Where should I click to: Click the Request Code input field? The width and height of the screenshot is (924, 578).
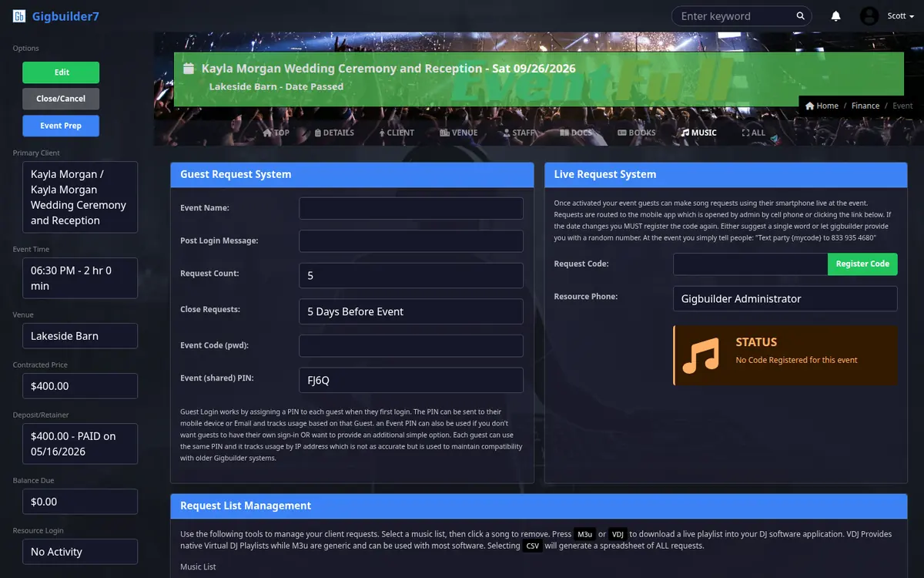click(751, 264)
